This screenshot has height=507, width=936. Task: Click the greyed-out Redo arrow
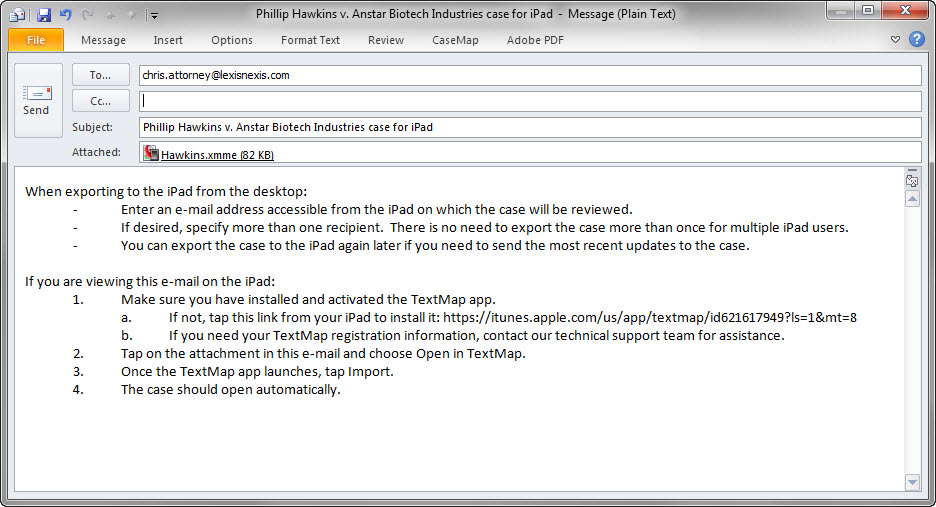[x=88, y=15]
